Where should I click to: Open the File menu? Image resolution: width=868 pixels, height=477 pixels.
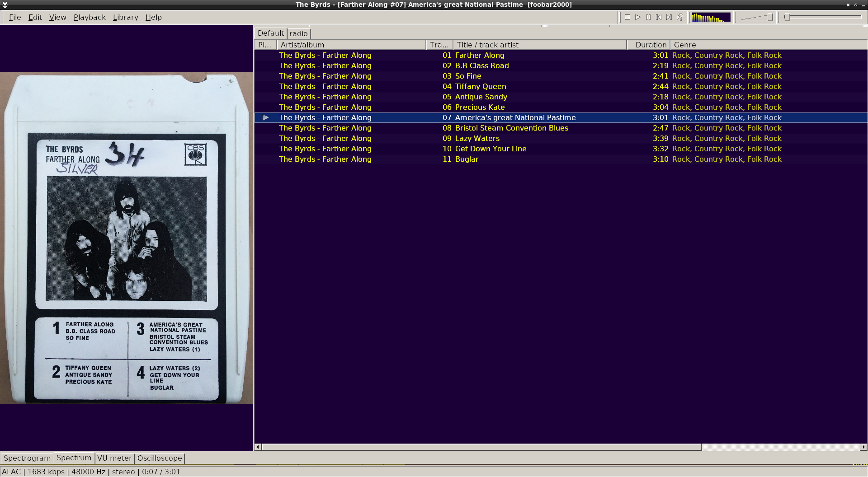(15, 17)
